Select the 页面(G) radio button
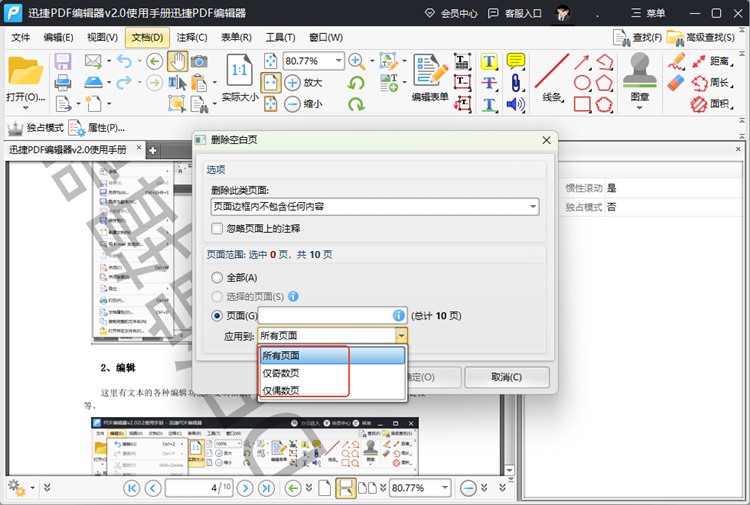Screen dimensions: 750x505 pos(217,316)
